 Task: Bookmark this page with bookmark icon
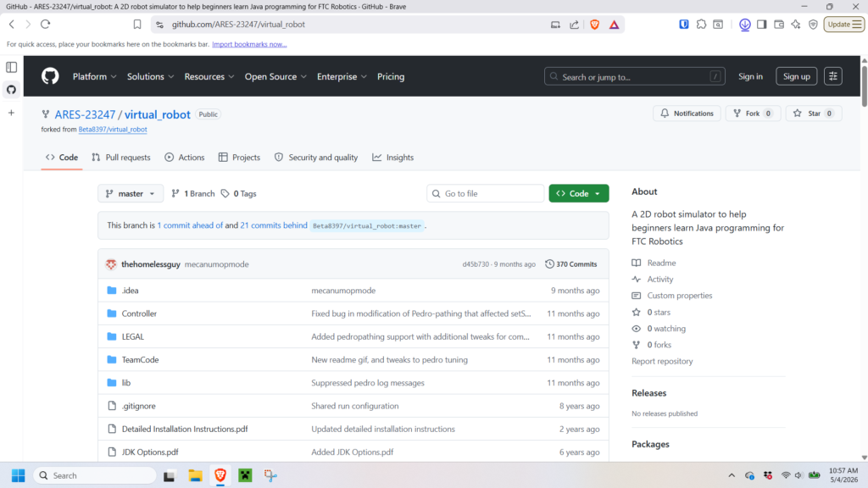[x=137, y=25]
